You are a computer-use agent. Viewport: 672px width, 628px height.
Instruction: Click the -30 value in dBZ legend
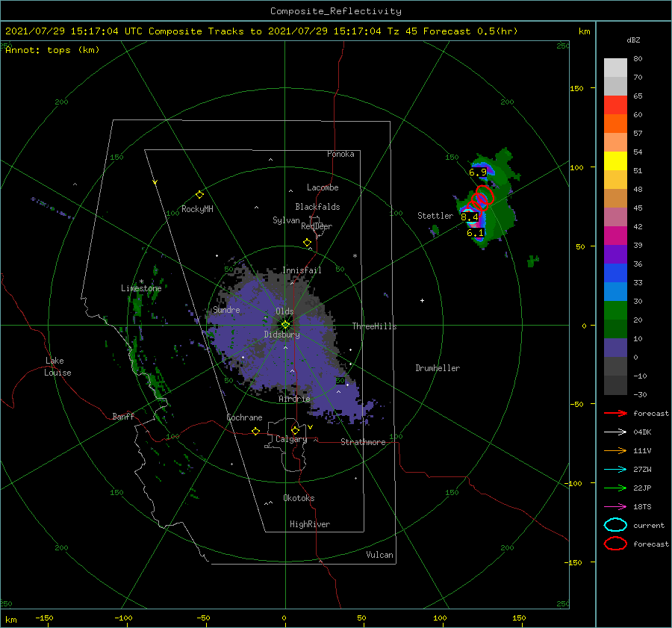pos(640,394)
